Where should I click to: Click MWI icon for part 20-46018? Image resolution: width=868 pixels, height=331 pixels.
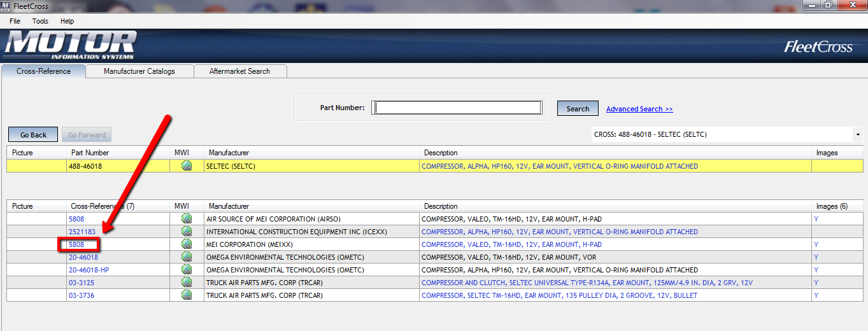click(x=187, y=257)
